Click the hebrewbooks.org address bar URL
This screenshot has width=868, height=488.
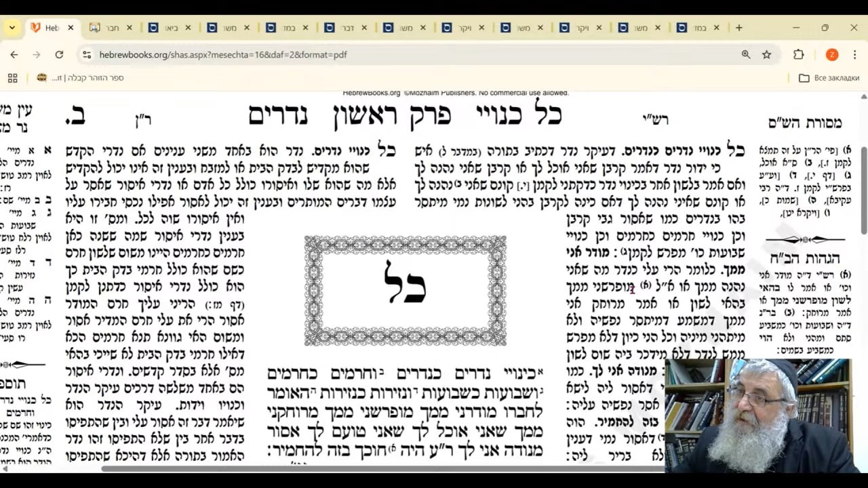click(x=223, y=54)
